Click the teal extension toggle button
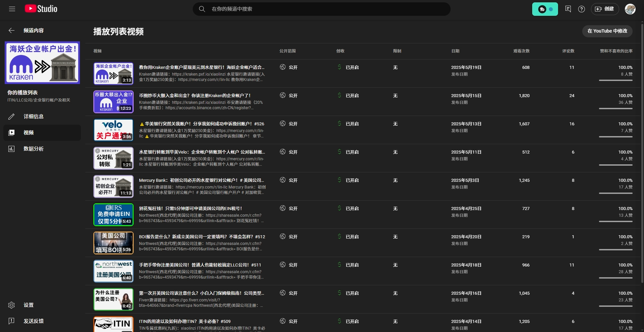This screenshot has height=332, width=644. coord(545,9)
